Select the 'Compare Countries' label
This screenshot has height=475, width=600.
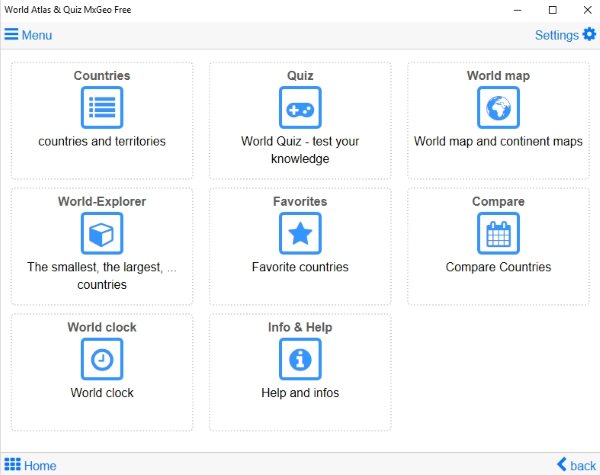tap(498, 267)
